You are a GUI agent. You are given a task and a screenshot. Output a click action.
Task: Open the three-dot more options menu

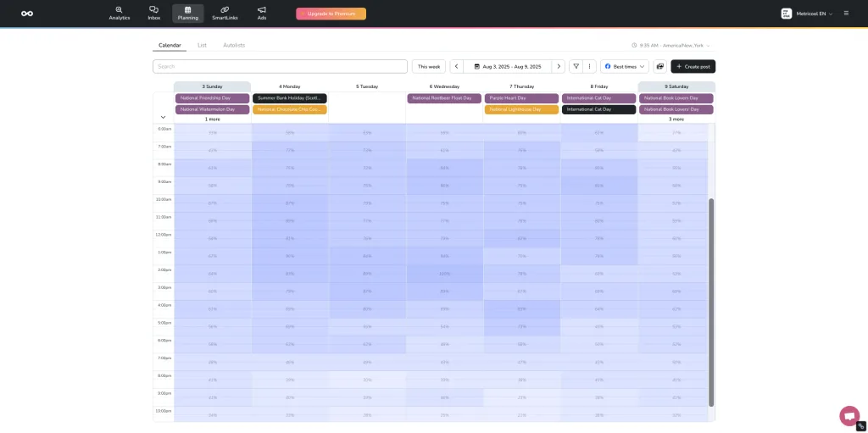[589, 66]
